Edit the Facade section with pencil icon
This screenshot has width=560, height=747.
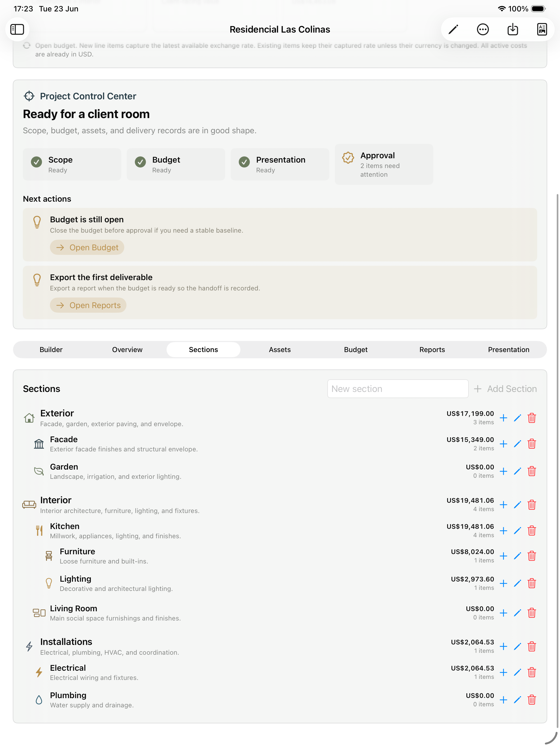517,444
